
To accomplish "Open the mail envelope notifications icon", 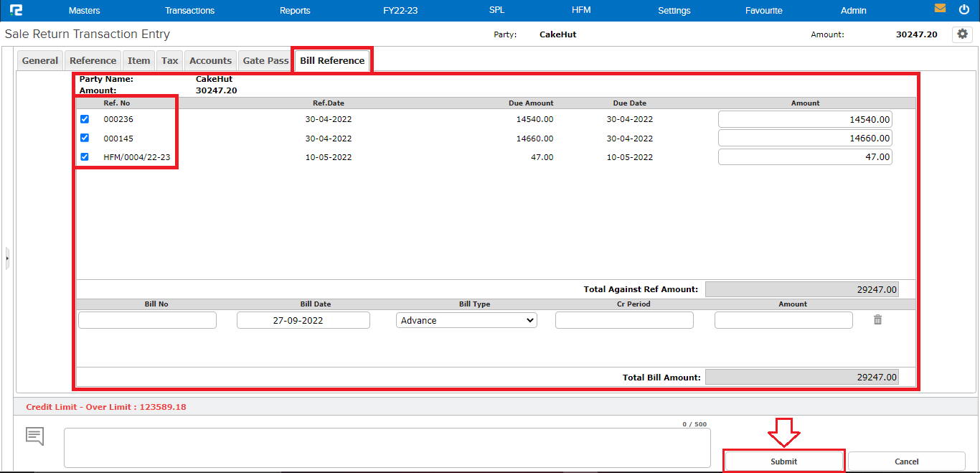I will (x=940, y=9).
